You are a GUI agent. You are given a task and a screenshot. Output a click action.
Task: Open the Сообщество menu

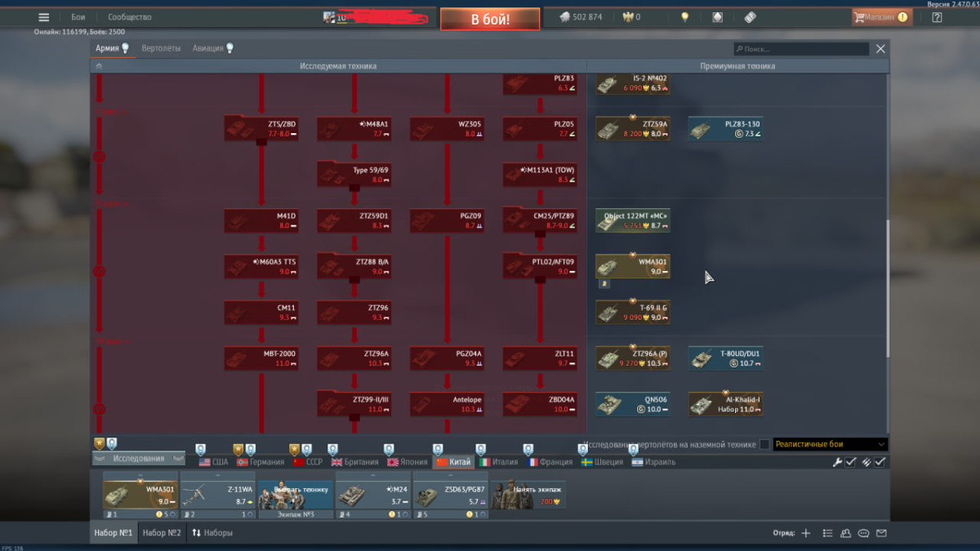130,17
